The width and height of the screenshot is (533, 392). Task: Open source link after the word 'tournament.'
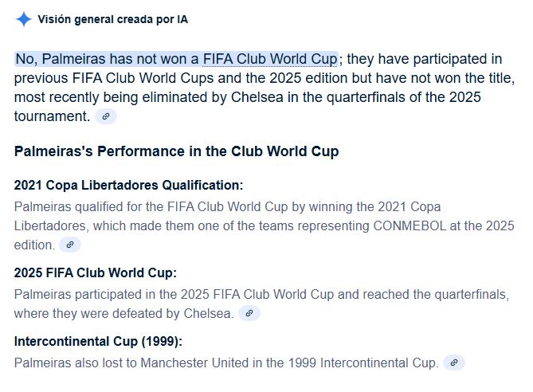(106, 116)
